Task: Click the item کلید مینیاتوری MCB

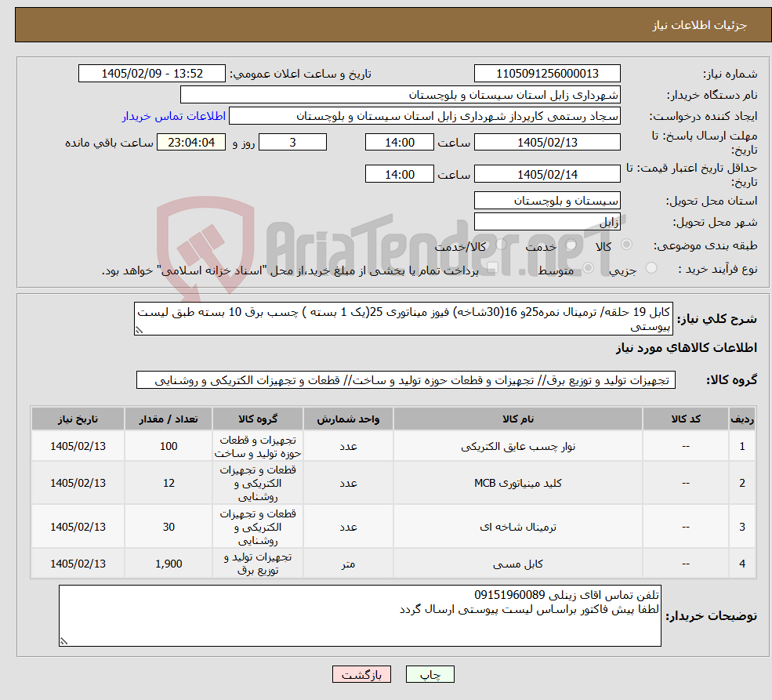Action: (518, 484)
